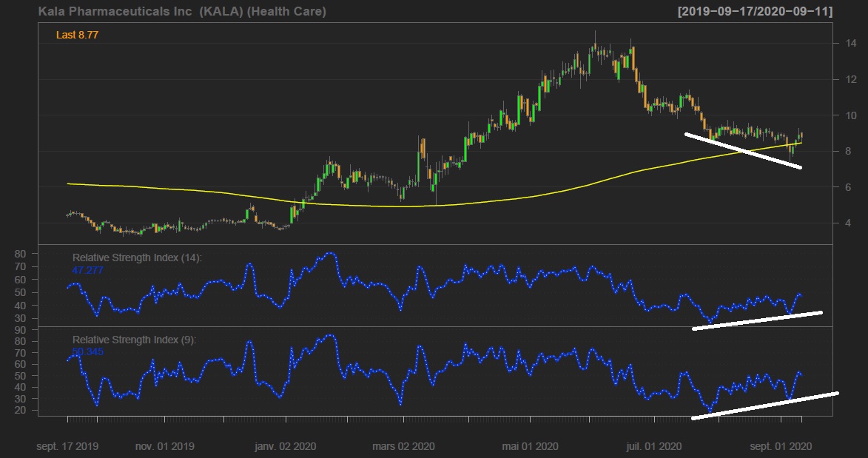Click price axis label 8

[x=847, y=151]
